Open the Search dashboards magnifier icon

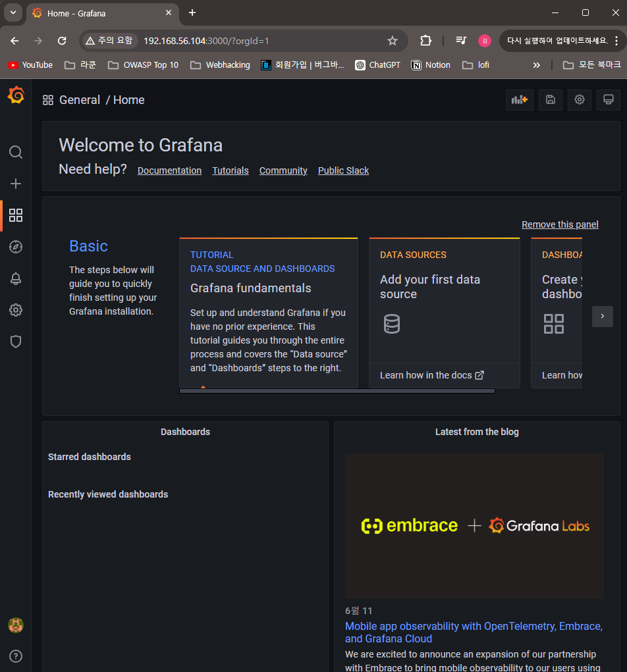tap(16, 152)
